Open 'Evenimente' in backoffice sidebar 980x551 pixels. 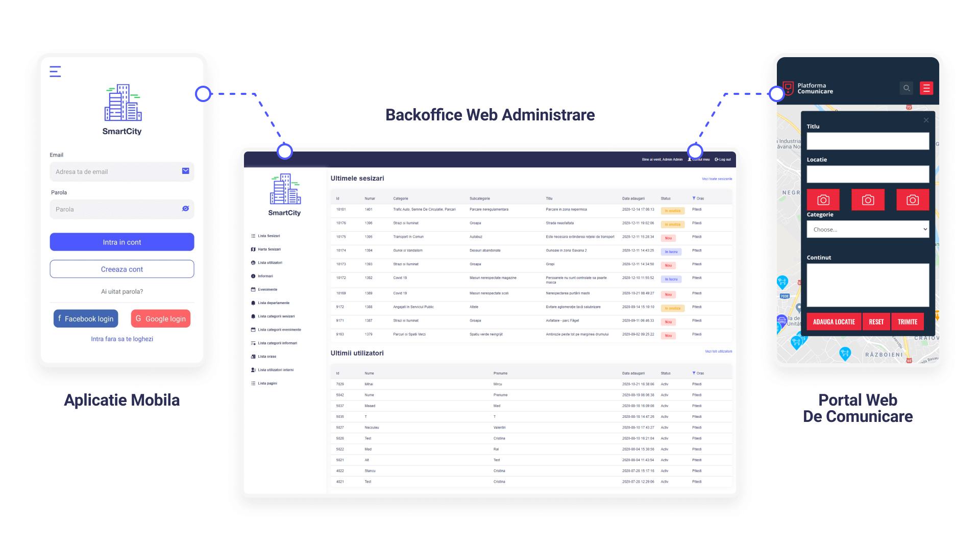click(x=267, y=289)
